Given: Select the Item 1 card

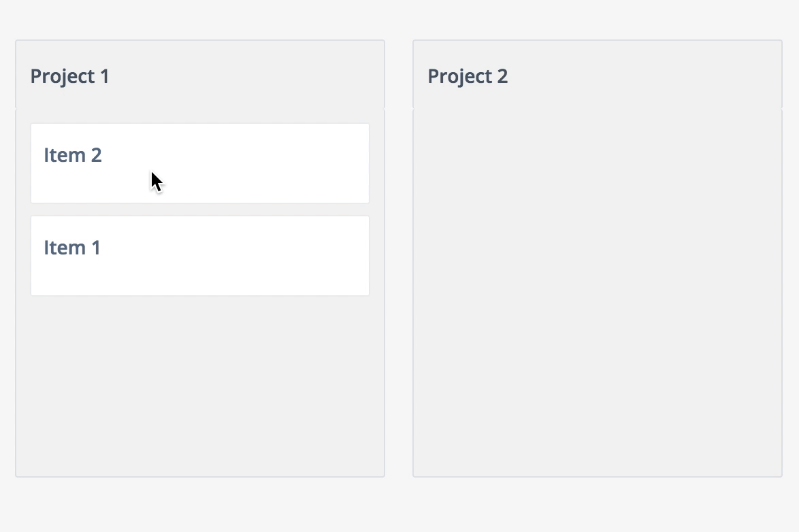Looking at the screenshot, I should (200, 255).
